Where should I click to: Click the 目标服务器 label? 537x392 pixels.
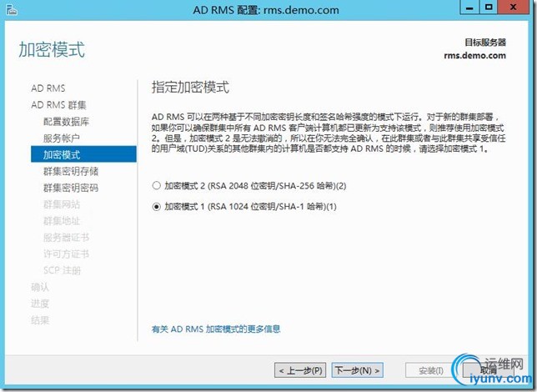pyautogui.click(x=485, y=43)
